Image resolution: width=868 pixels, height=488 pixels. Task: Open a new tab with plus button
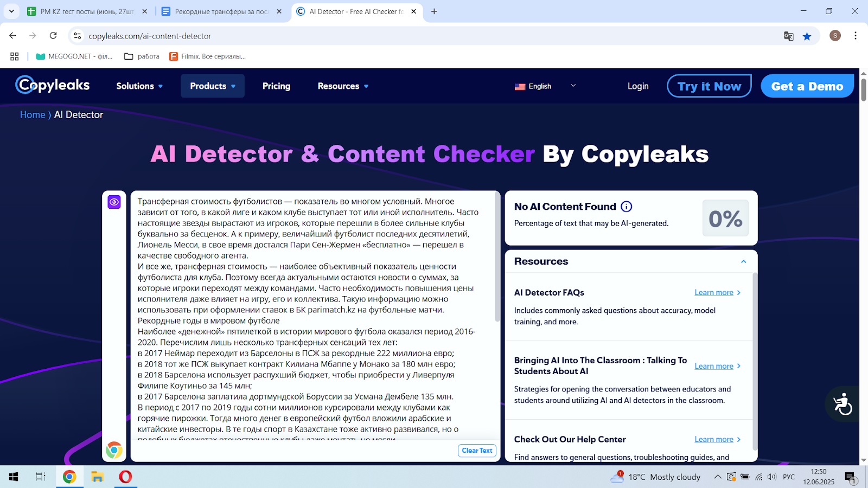(x=434, y=11)
